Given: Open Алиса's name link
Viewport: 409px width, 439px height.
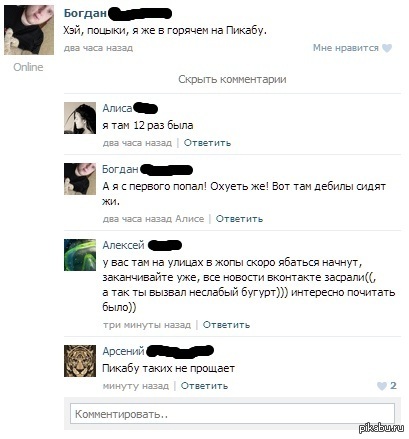Looking at the screenshot, I should [117, 108].
